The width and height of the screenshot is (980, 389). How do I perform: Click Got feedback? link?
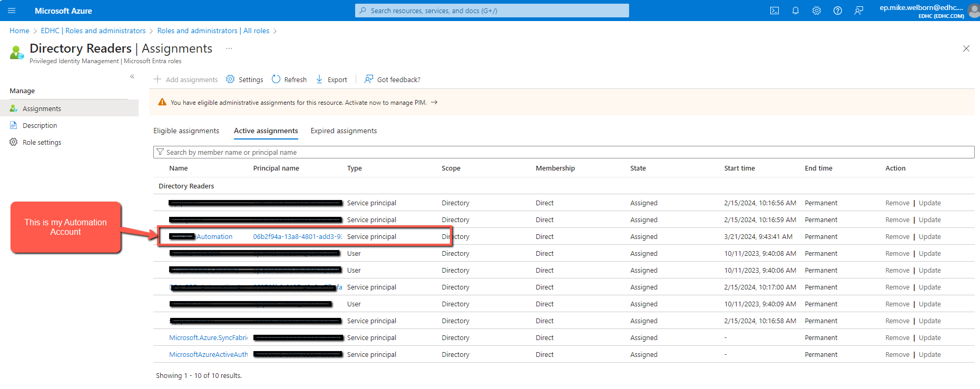393,79
